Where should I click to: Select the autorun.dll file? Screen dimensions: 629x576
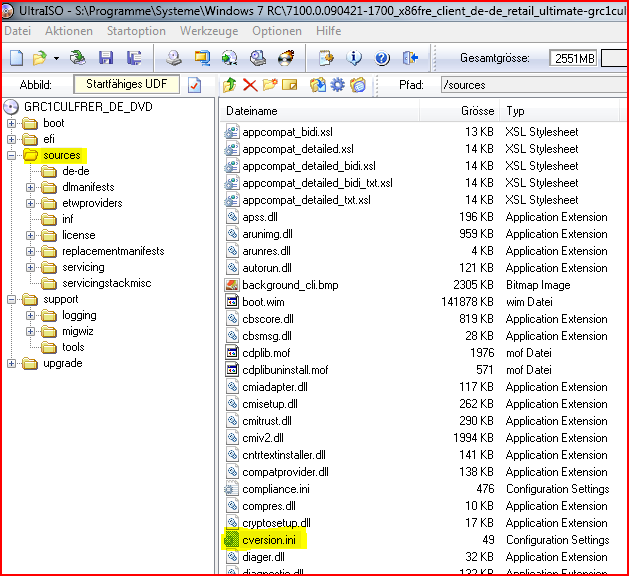(x=267, y=268)
